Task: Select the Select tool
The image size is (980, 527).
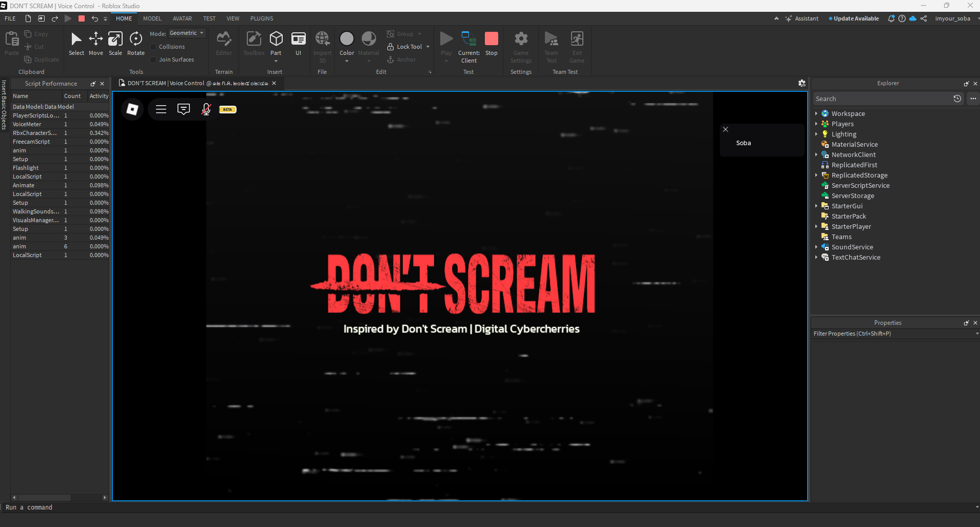Action: (x=76, y=44)
